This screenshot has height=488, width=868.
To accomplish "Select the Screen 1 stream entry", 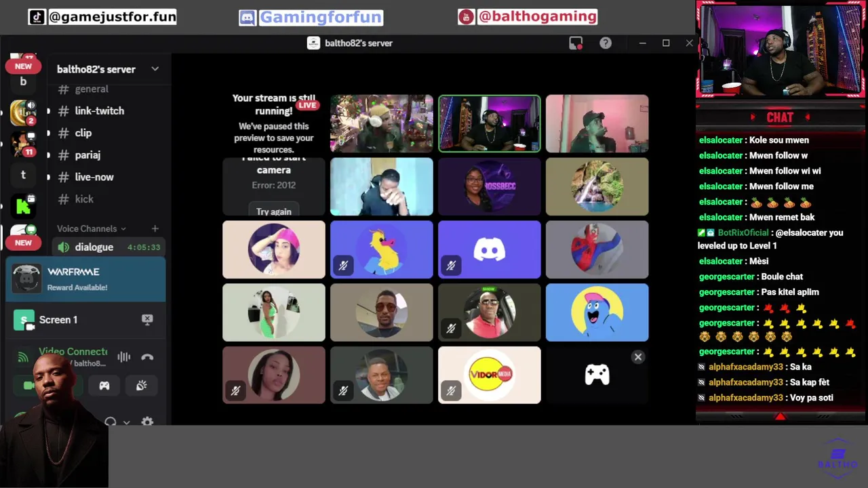I will click(85, 320).
